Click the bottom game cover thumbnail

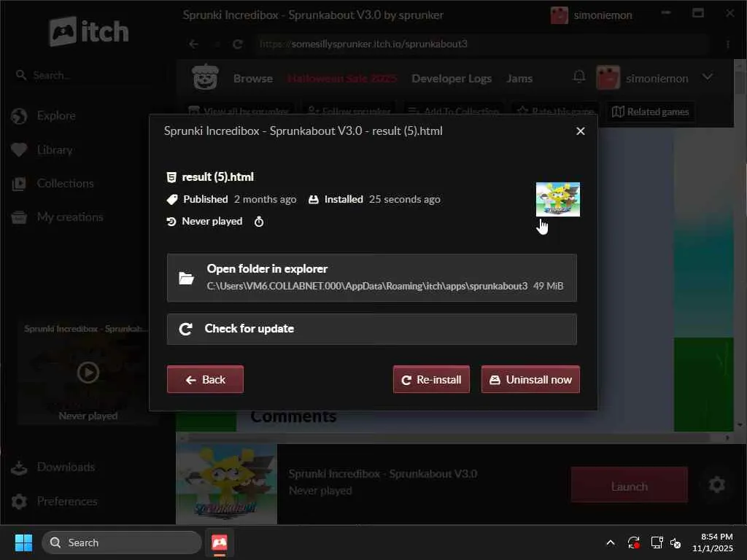227,484
